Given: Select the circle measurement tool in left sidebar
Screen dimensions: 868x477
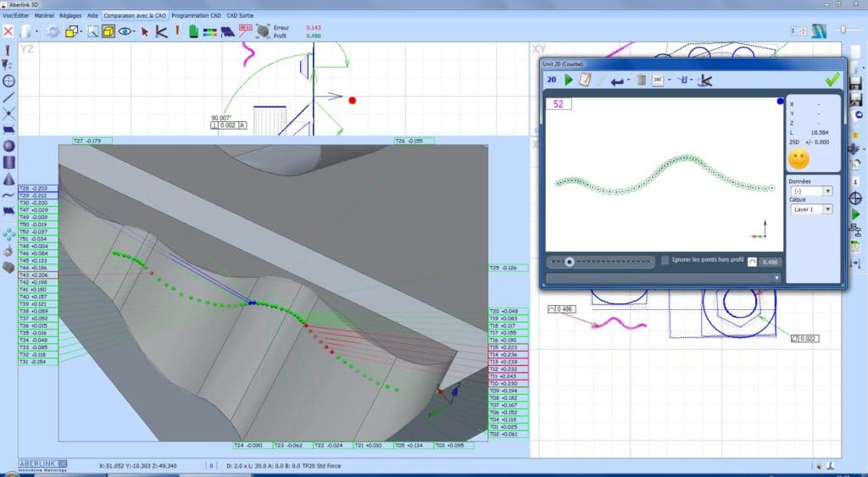Looking at the screenshot, I should point(8,80).
